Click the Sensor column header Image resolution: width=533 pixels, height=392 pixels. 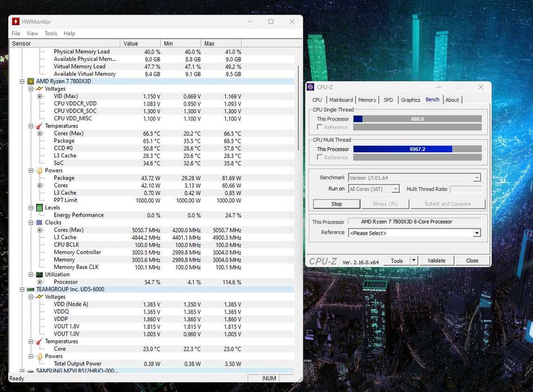64,44
